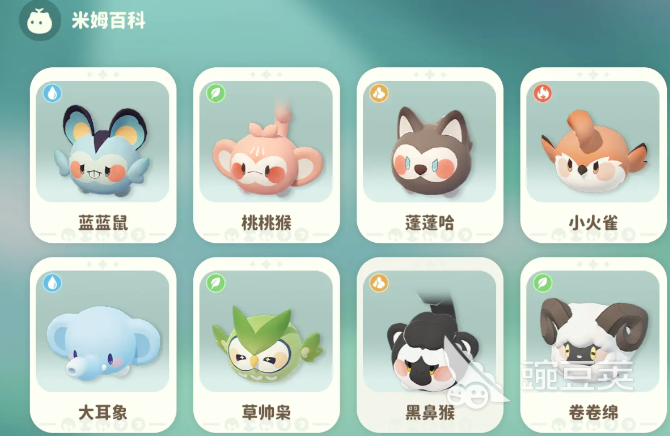670x436 pixels.
Task: Open the 小火雀 fire bird portrait
Action: [x=593, y=141]
